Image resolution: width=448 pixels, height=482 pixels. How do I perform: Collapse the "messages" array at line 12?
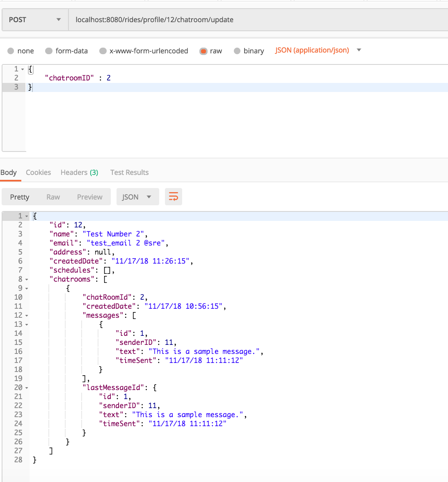(x=27, y=316)
